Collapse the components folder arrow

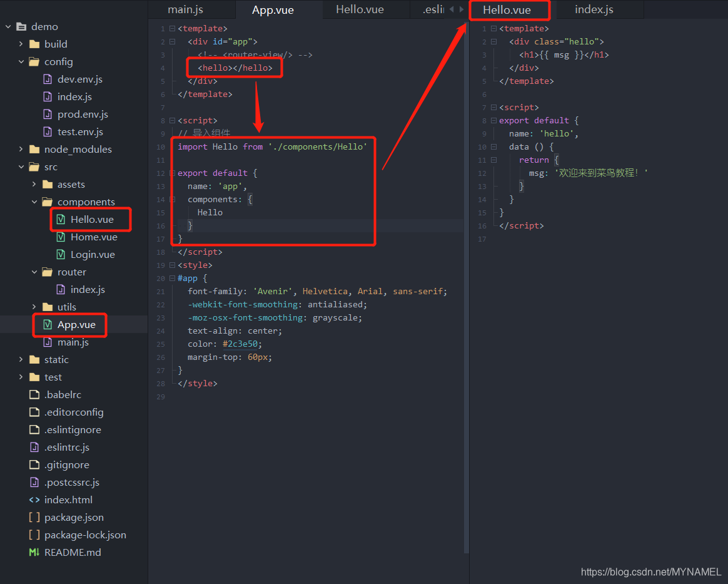coord(34,202)
